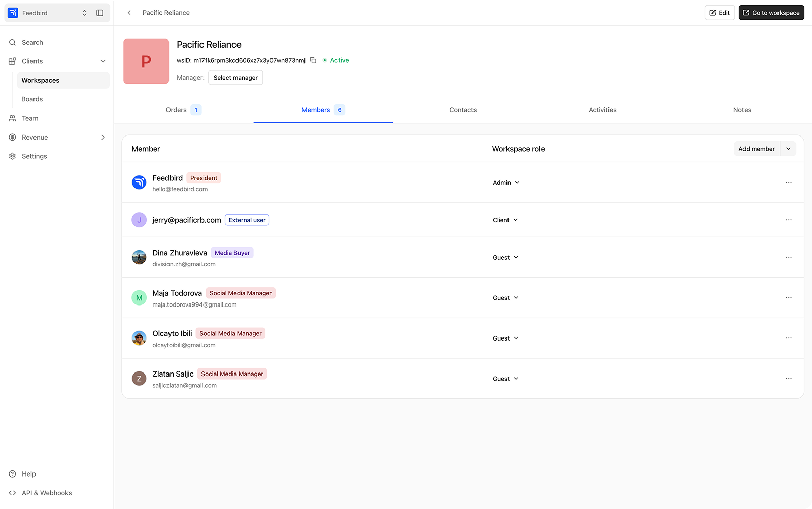Open more options for Maja Todorova row
Screen dimensions: 812x509
pos(789,297)
